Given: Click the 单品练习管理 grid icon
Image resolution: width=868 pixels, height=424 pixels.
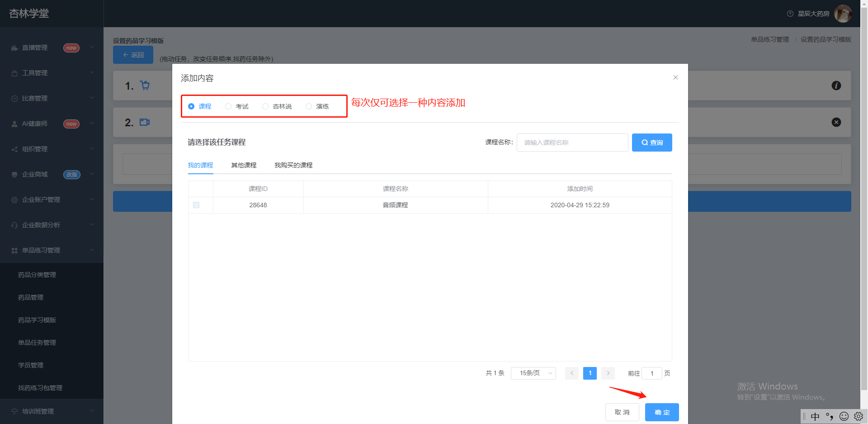Looking at the screenshot, I should [x=14, y=251].
